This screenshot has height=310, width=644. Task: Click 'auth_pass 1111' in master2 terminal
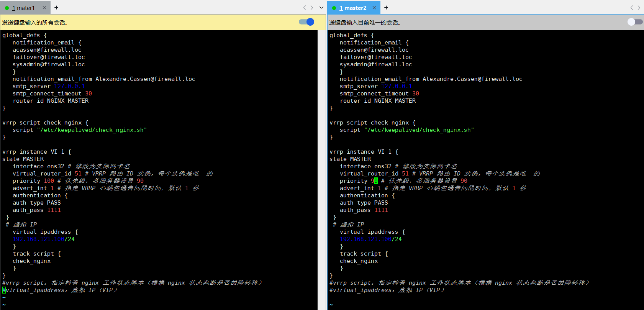[364, 210]
